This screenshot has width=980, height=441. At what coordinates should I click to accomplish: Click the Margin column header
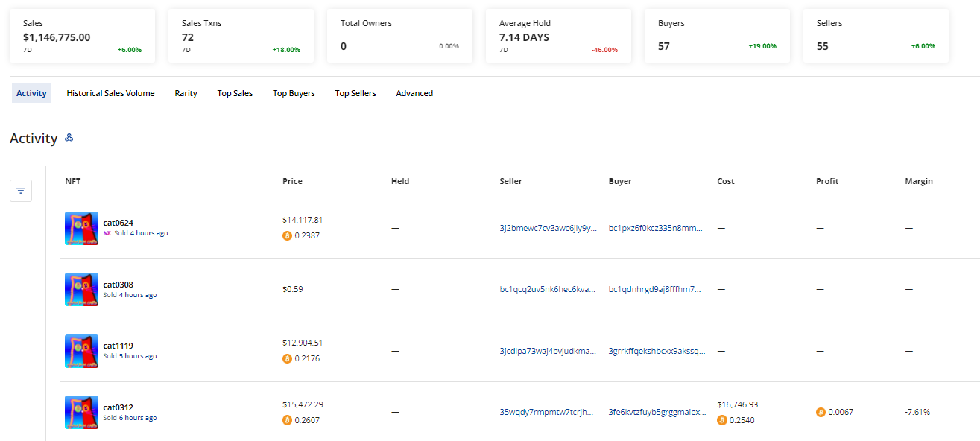click(919, 181)
